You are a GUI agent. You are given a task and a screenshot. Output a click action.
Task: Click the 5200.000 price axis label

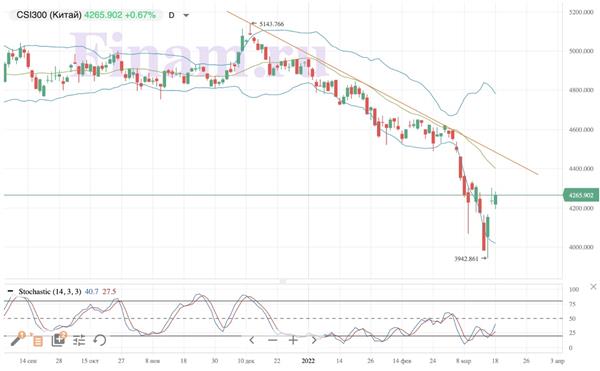click(581, 13)
